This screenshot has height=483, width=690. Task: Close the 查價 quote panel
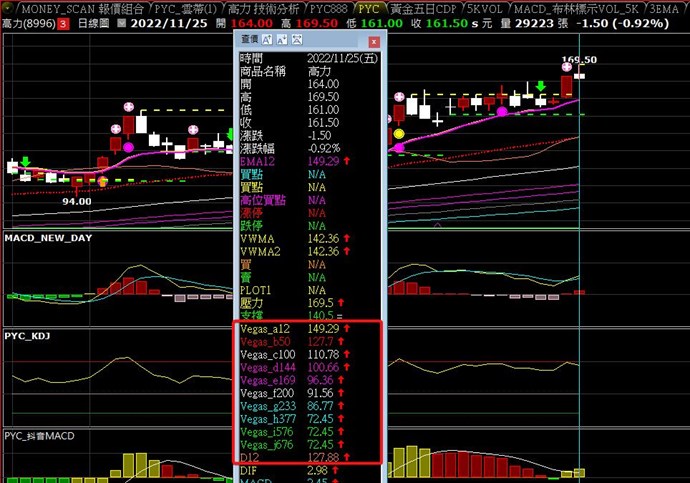(x=373, y=42)
